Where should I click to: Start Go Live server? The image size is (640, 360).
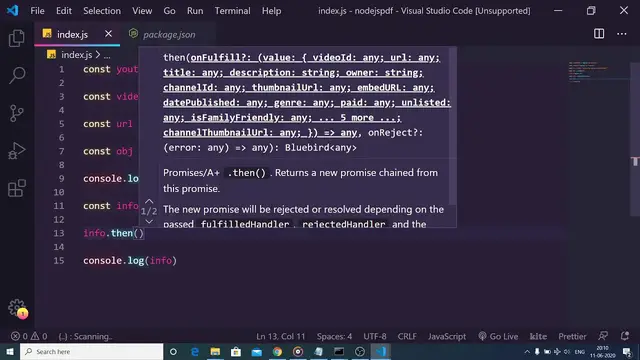point(498,336)
